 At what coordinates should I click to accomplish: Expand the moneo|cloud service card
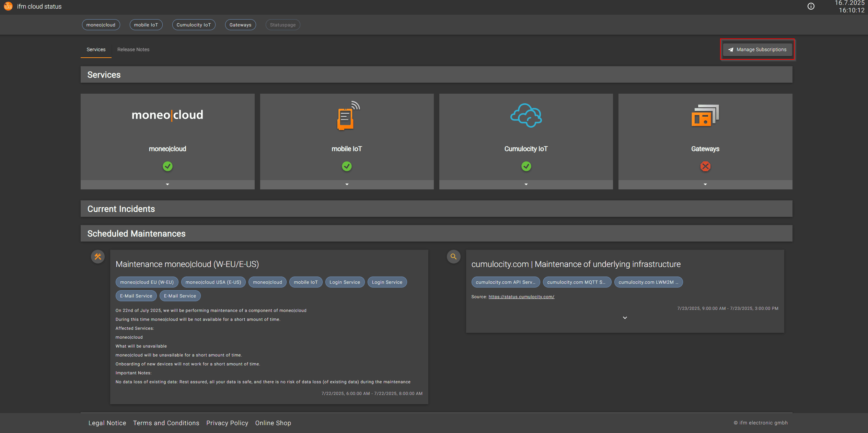point(167,185)
